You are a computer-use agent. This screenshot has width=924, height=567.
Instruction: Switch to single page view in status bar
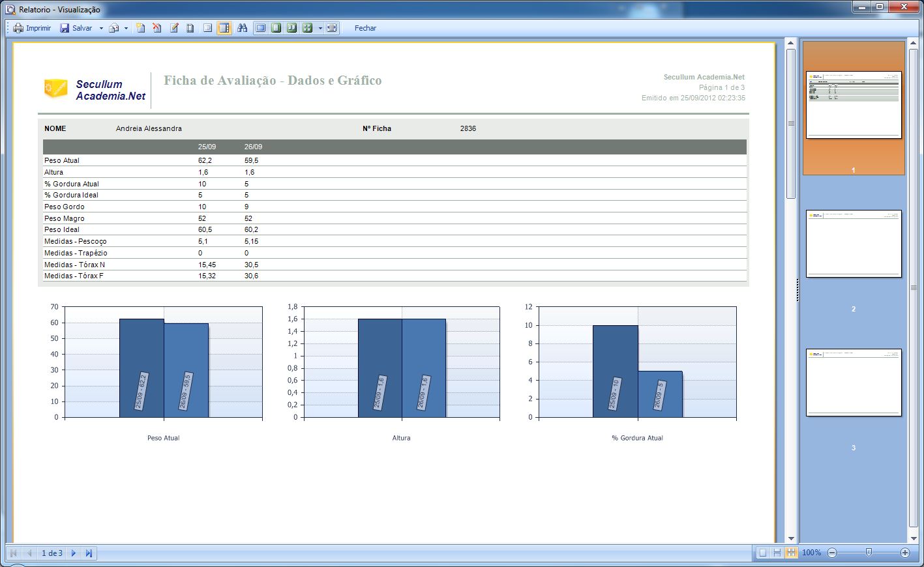click(x=762, y=553)
